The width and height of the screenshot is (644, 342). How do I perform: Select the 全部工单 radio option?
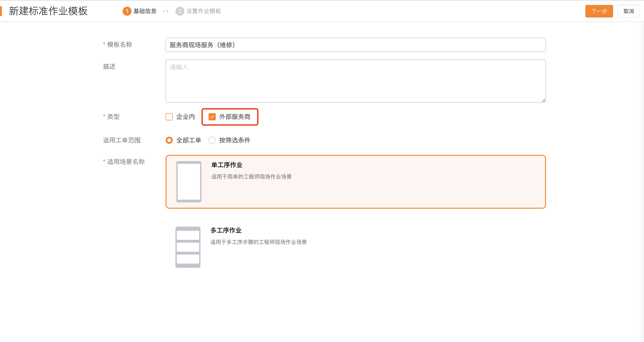coord(169,140)
